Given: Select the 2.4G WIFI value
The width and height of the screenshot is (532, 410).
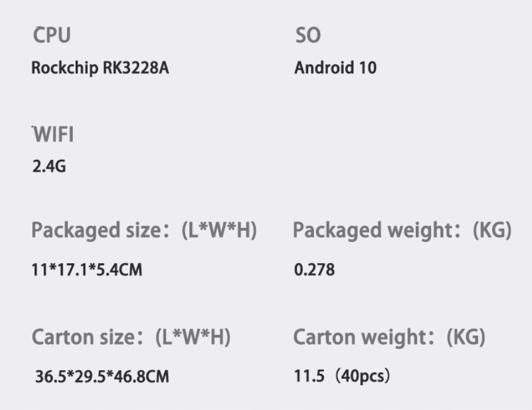Looking at the screenshot, I should pyautogui.click(x=48, y=168).
